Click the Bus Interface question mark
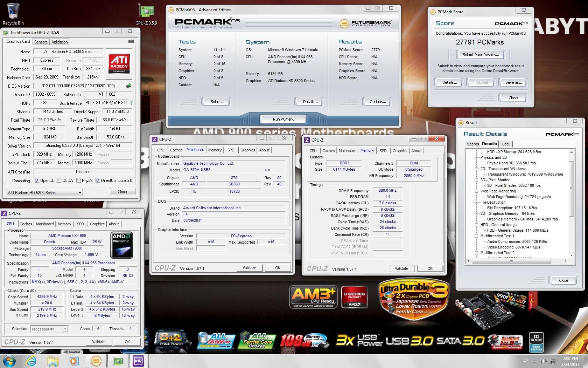The width and height of the screenshot is (588, 368). (131, 103)
